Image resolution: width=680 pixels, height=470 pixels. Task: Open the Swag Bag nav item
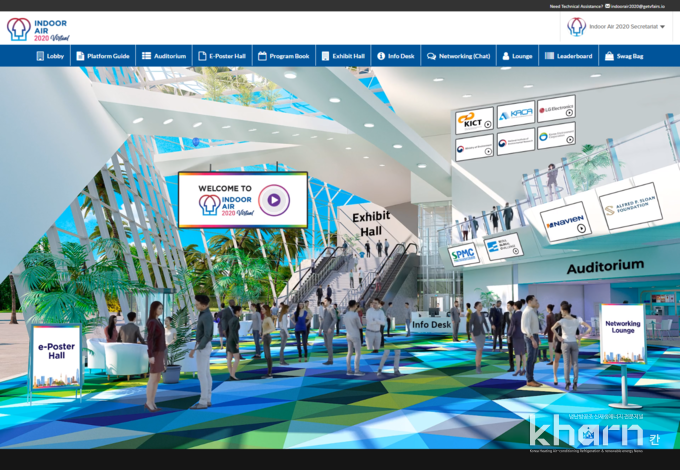[x=624, y=56]
